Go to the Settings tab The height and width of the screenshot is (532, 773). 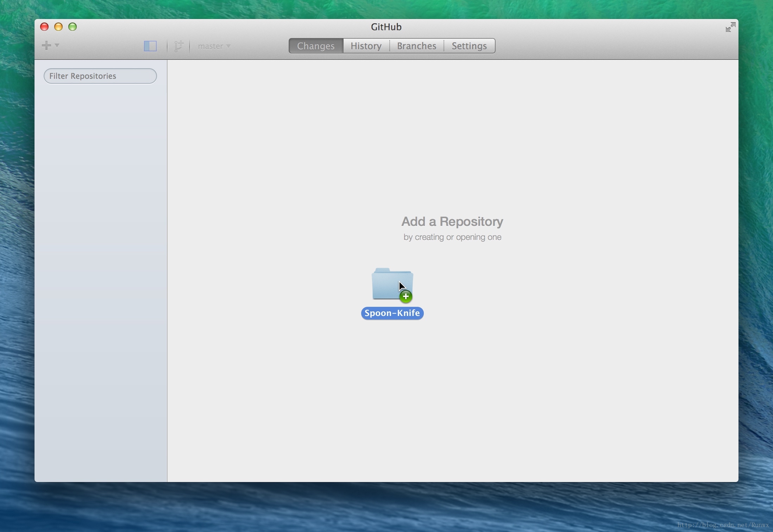pos(469,46)
